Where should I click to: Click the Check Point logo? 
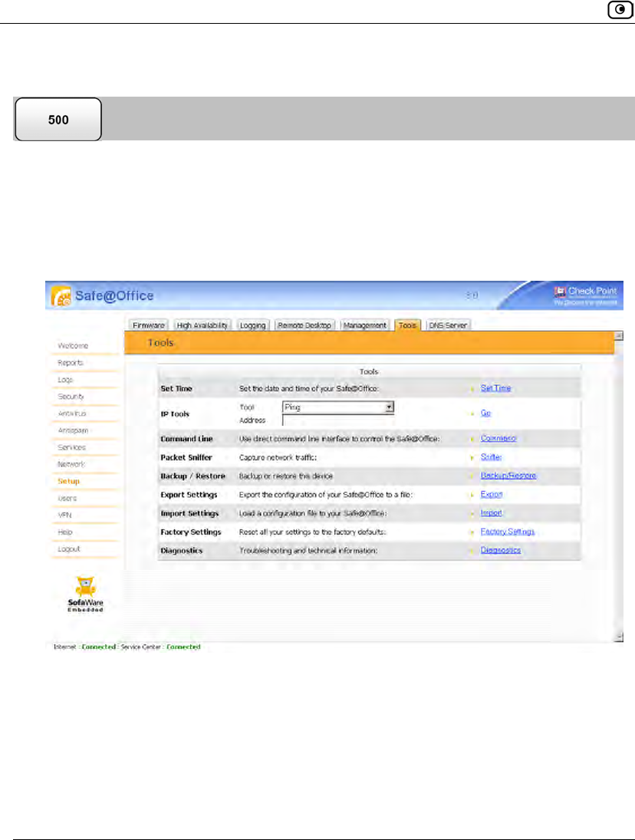coord(585,295)
